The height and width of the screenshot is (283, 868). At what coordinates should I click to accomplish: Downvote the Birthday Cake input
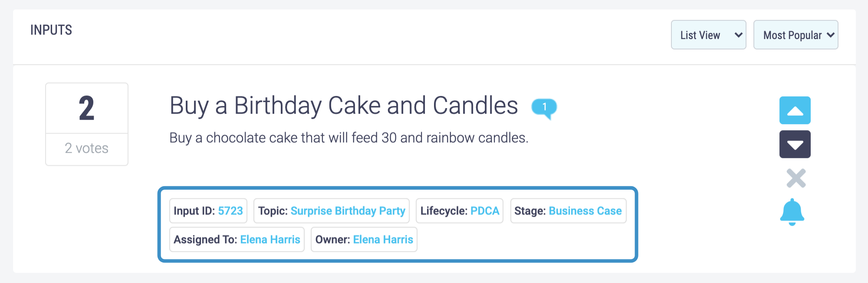(795, 144)
